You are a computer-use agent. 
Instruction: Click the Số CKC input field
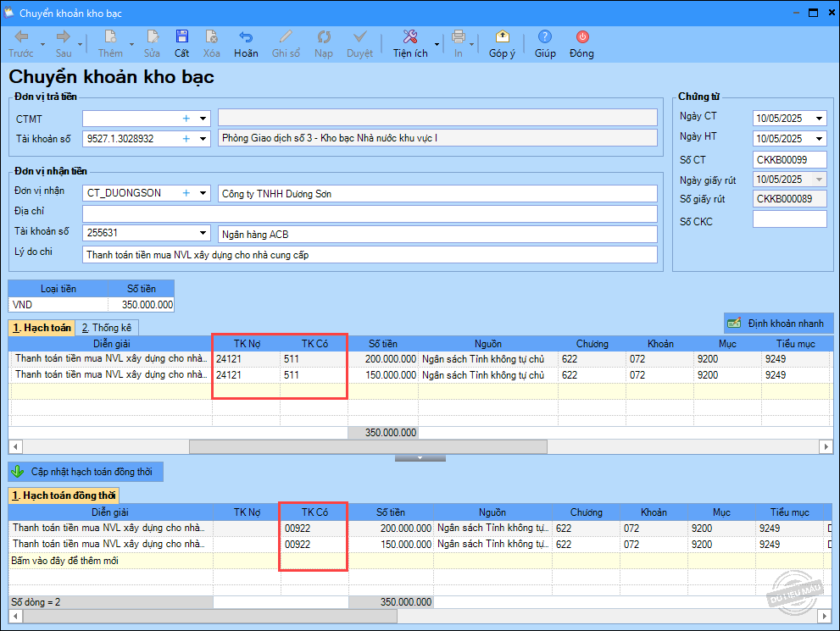click(789, 220)
